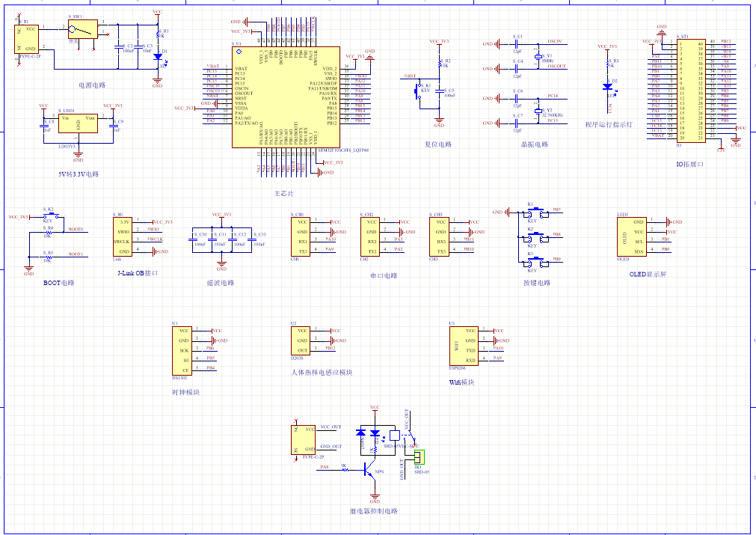Click the 5V转3.3V电路 label

pos(79,174)
